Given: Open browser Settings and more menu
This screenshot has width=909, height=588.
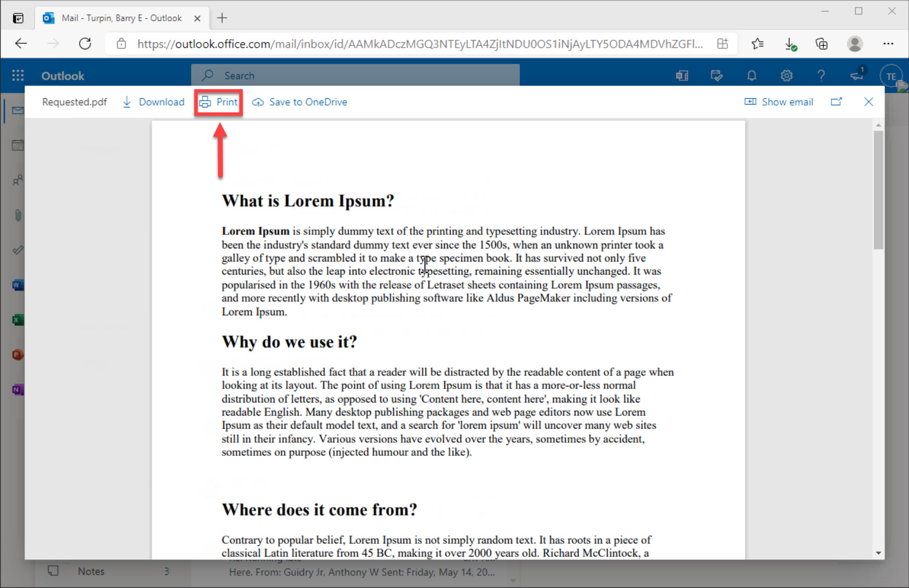Looking at the screenshot, I should 888,44.
